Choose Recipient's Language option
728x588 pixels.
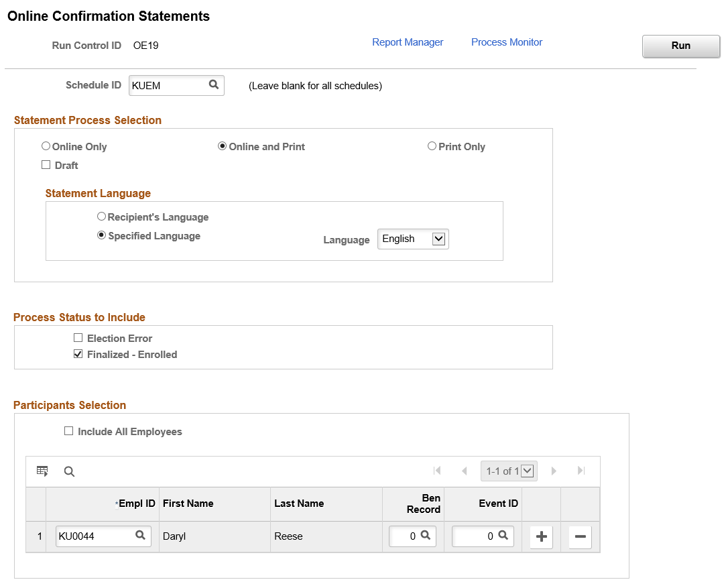tap(101, 217)
